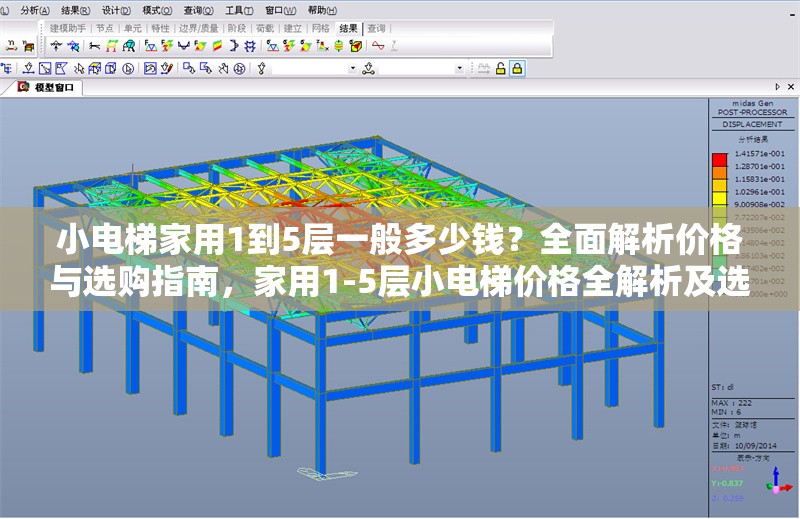Switch to the 荷载 toolbar tab
This screenshot has height=519, width=800.
[x=264, y=28]
